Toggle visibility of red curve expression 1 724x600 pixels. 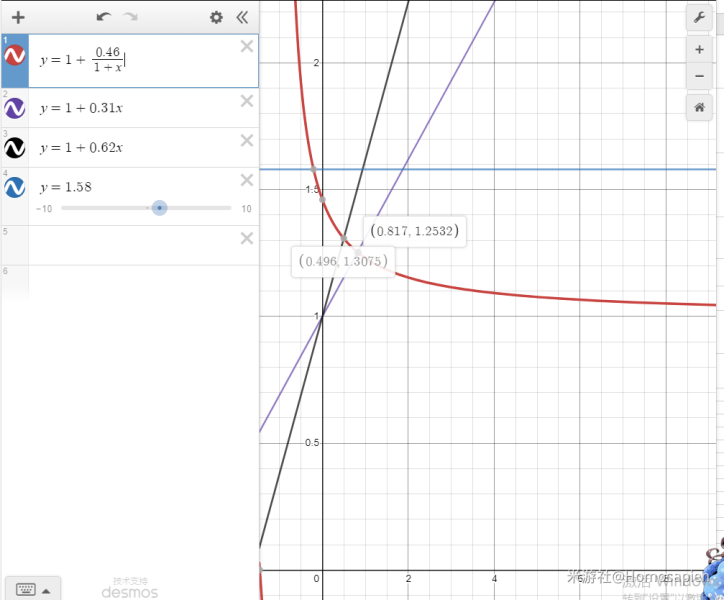14,55
